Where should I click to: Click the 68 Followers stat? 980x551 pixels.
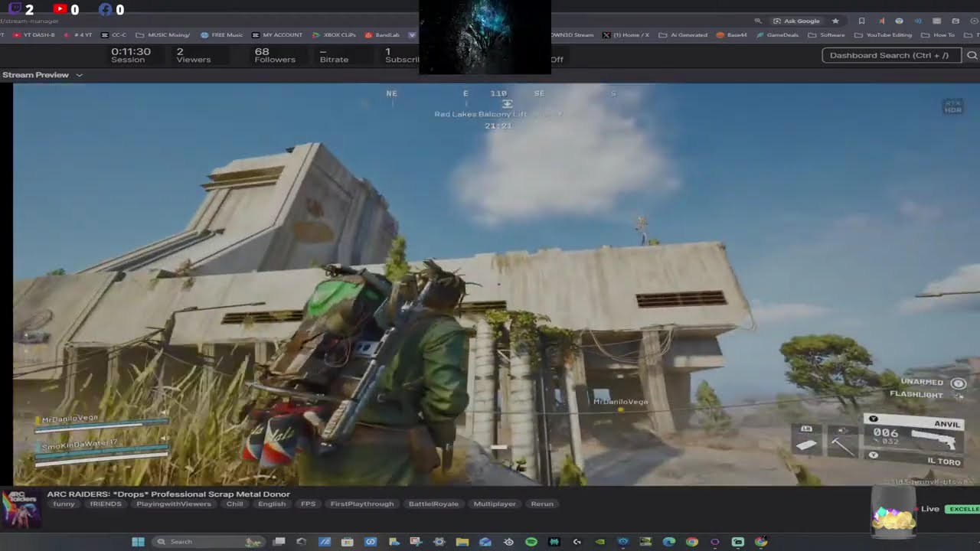(x=275, y=55)
